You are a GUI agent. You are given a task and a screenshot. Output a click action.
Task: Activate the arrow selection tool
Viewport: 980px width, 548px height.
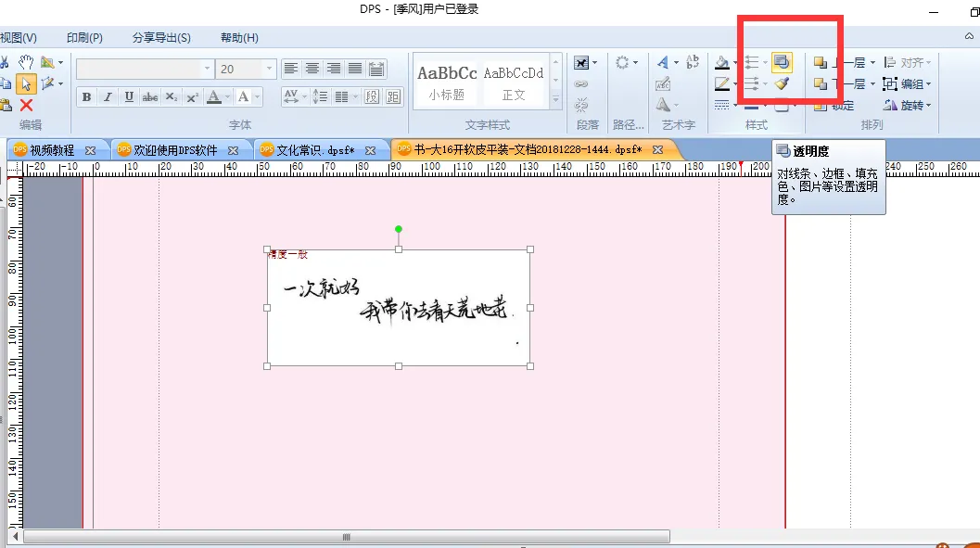tap(26, 83)
